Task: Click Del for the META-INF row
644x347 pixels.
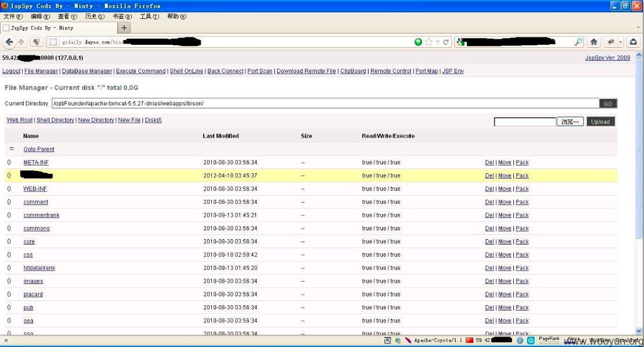Action: coord(490,163)
